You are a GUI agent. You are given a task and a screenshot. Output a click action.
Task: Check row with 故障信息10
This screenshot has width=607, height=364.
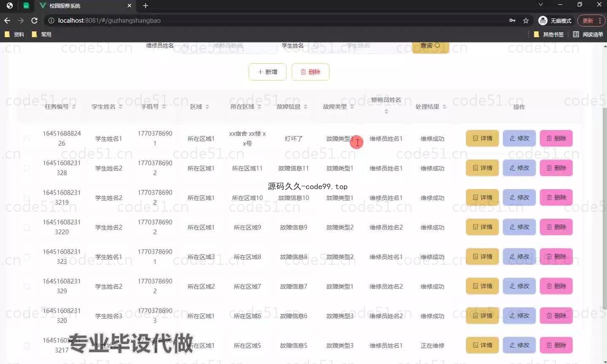27,198
